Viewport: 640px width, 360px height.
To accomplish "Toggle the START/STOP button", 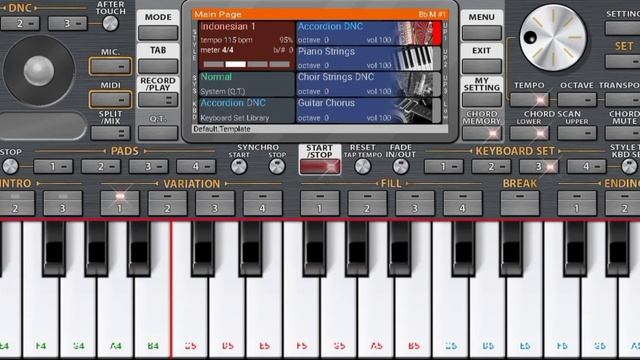I will 320,167.
